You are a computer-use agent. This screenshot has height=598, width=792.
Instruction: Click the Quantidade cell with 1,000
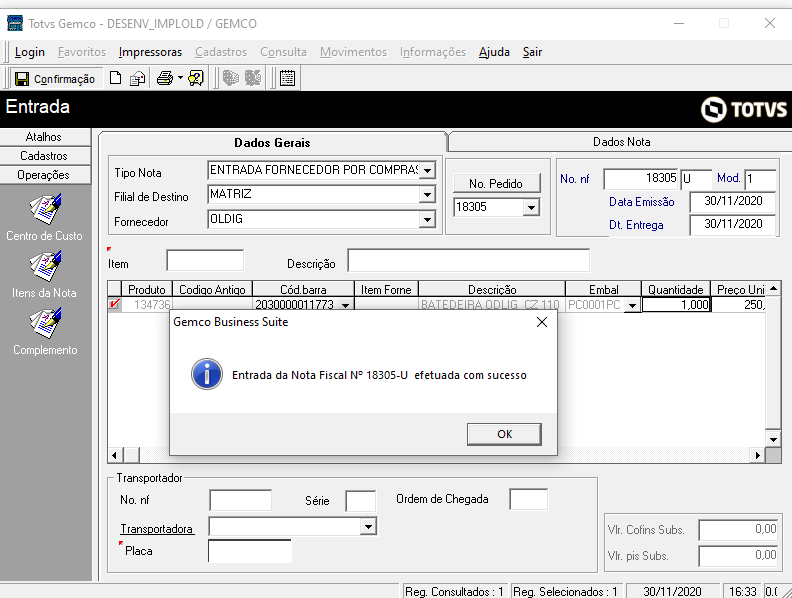[676, 305]
